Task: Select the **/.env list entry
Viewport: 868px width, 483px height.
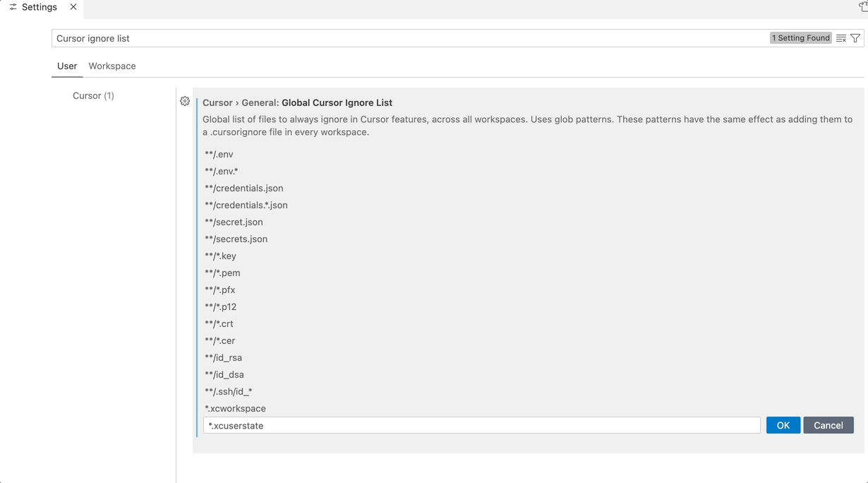Action: (219, 154)
